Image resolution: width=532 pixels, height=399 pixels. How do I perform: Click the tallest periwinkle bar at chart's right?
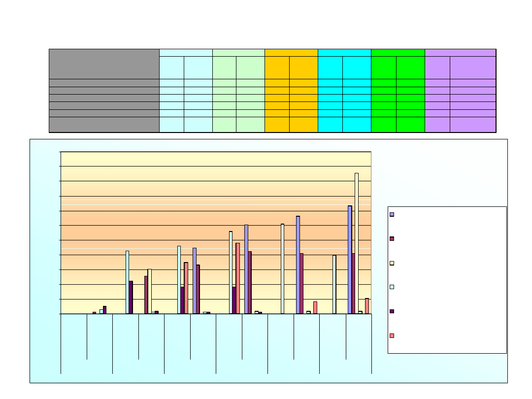tap(350, 259)
